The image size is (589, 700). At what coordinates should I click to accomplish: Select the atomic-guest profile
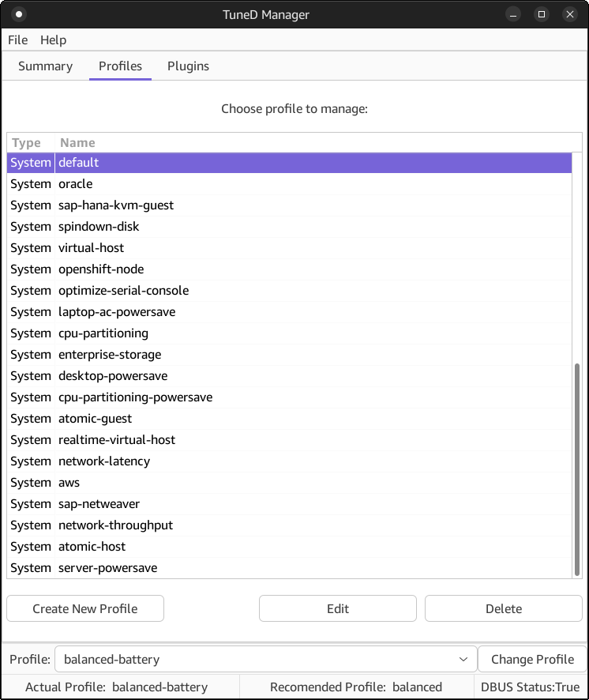pyautogui.click(x=289, y=419)
